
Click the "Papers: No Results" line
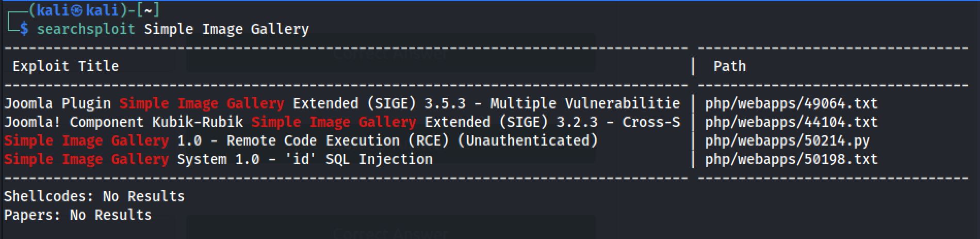tap(77, 215)
